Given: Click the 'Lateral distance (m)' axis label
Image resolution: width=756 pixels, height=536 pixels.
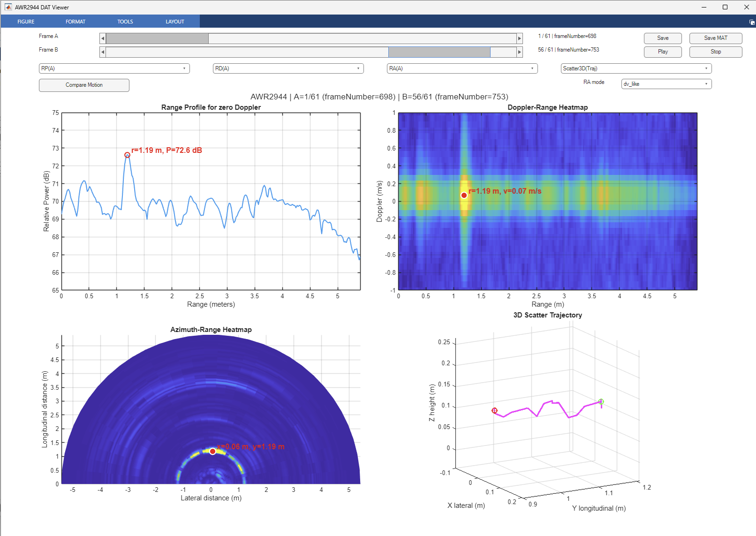Looking at the screenshot, I should [x=211, y=498].
